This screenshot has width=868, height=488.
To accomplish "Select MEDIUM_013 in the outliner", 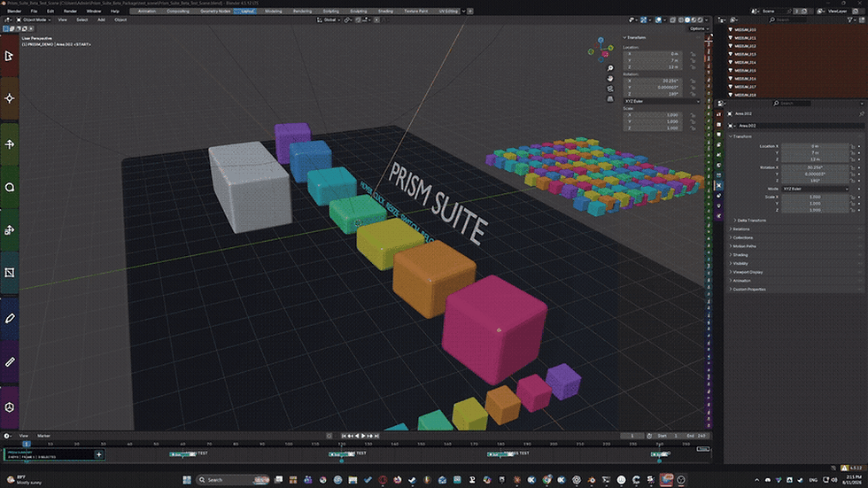I will click(745, 54).
